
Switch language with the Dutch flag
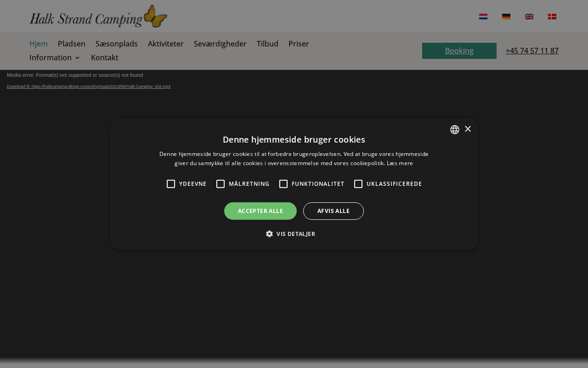pos(483,17)
